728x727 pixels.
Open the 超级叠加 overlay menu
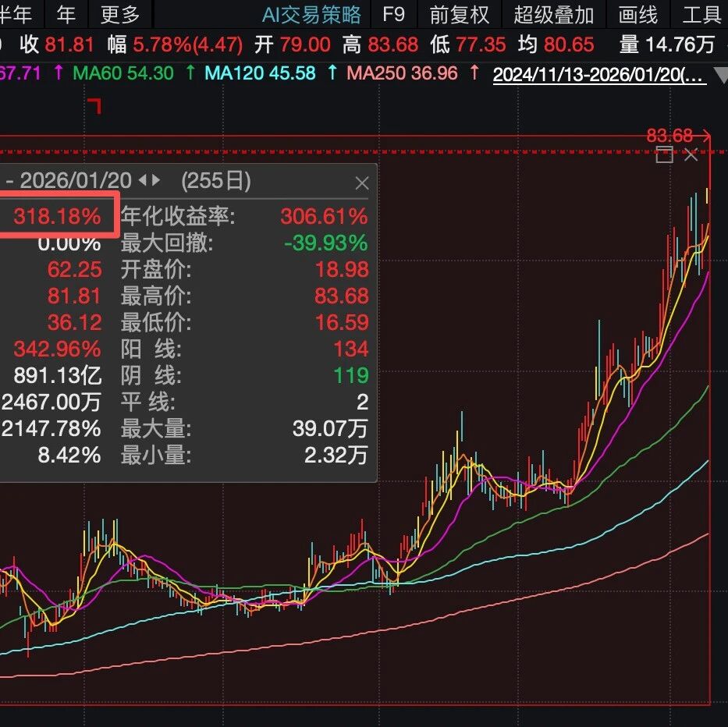[553, 14]
